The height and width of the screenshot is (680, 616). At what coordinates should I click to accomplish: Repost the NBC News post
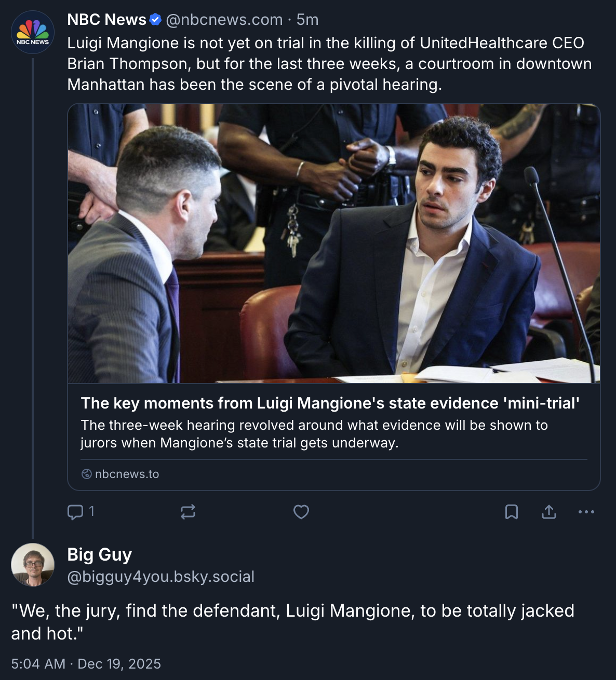pos(188,512)
